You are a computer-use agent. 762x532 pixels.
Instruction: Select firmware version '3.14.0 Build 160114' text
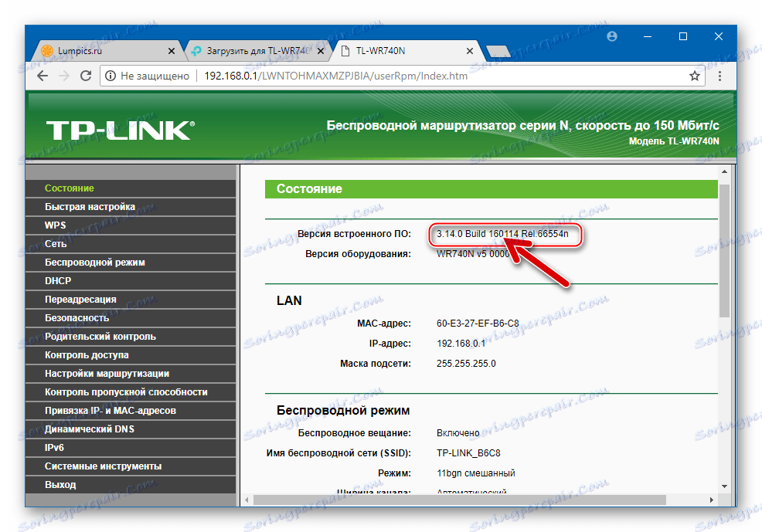tap(502, 234)
